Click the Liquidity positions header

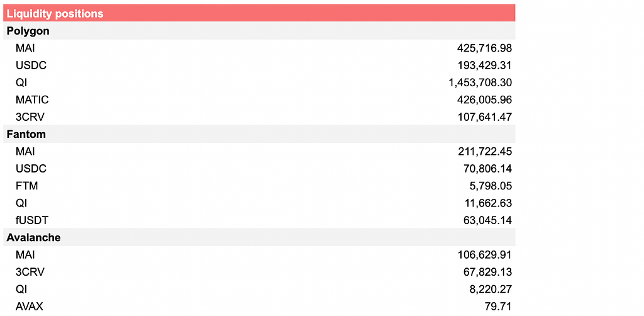click(x=259, y=13)
